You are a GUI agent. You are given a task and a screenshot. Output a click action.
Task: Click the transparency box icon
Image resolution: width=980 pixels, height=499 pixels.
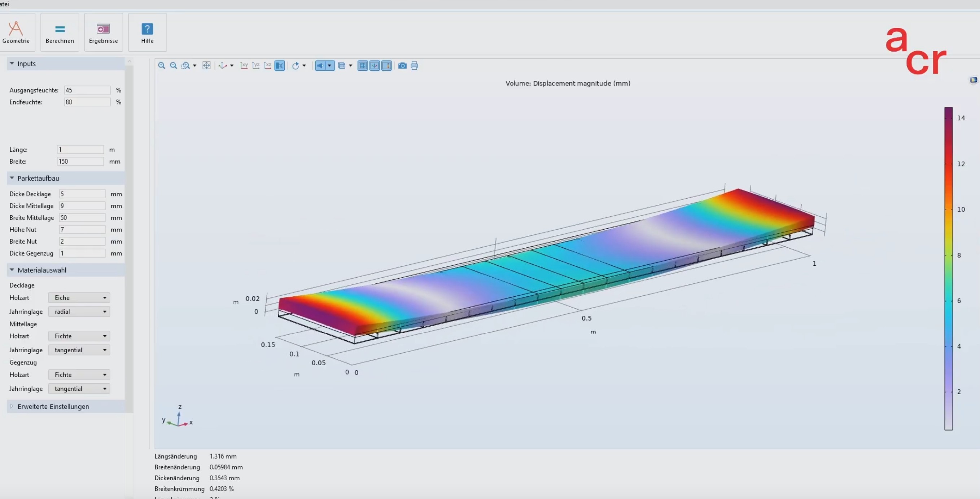(342, 66)
